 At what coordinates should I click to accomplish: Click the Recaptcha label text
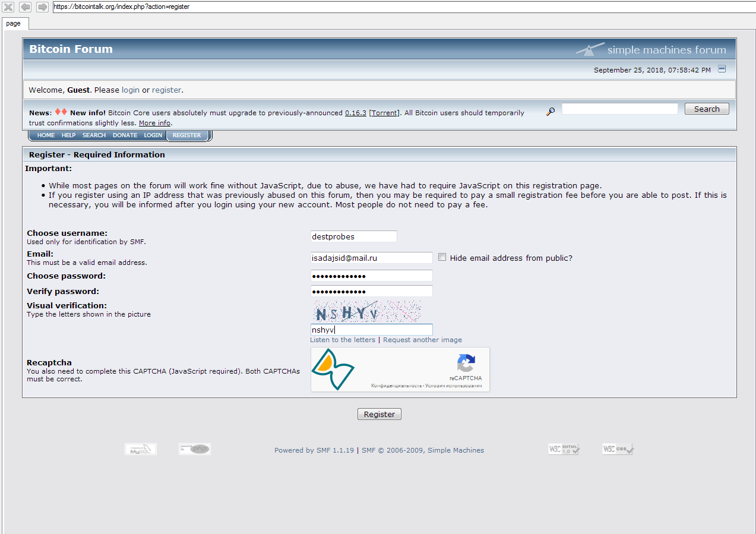49,362
